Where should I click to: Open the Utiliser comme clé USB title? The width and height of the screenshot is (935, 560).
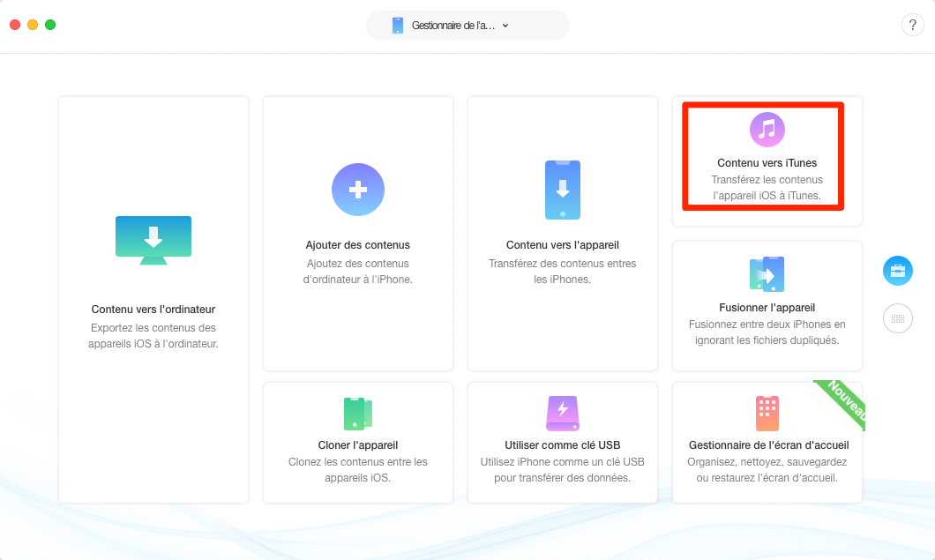coord(562,444)
